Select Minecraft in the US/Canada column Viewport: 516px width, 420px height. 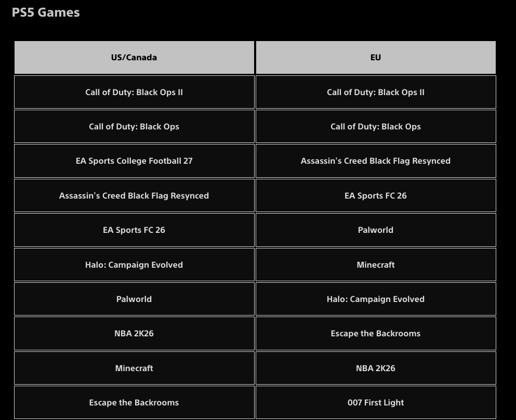134,368
